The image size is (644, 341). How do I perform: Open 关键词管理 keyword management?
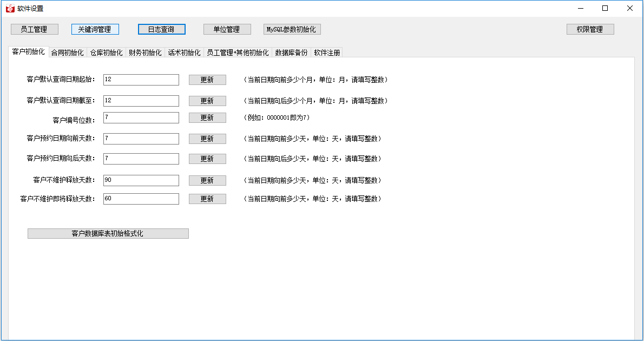(x=95, y=29)
